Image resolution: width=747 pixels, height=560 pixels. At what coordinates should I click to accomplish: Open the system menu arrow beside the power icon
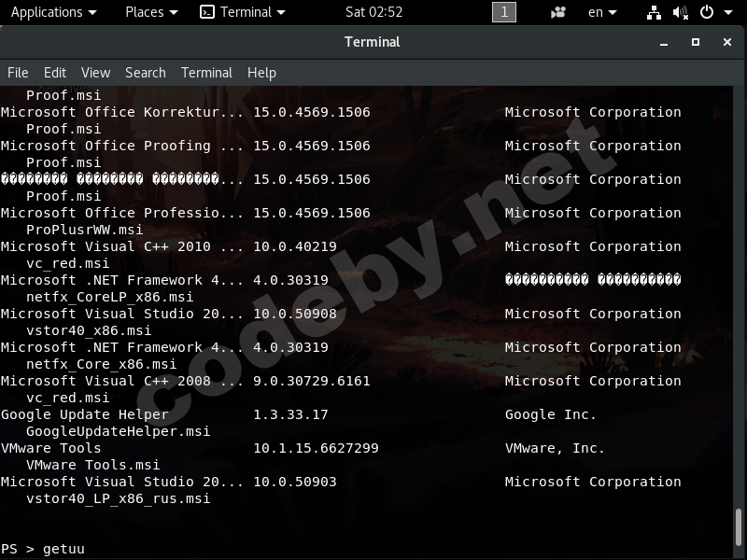tap(728, 12)
